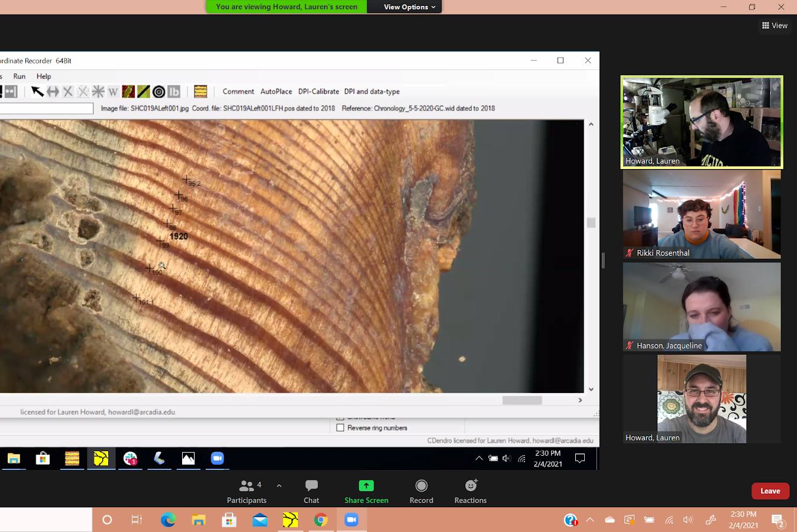797x532 pixels.
Task: Click the Share Screen button
Action: point(367,491)
